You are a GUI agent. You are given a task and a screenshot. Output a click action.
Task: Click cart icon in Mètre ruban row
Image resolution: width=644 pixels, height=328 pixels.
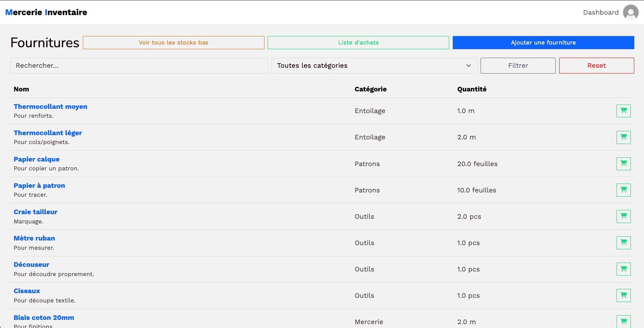coord(623,242)
